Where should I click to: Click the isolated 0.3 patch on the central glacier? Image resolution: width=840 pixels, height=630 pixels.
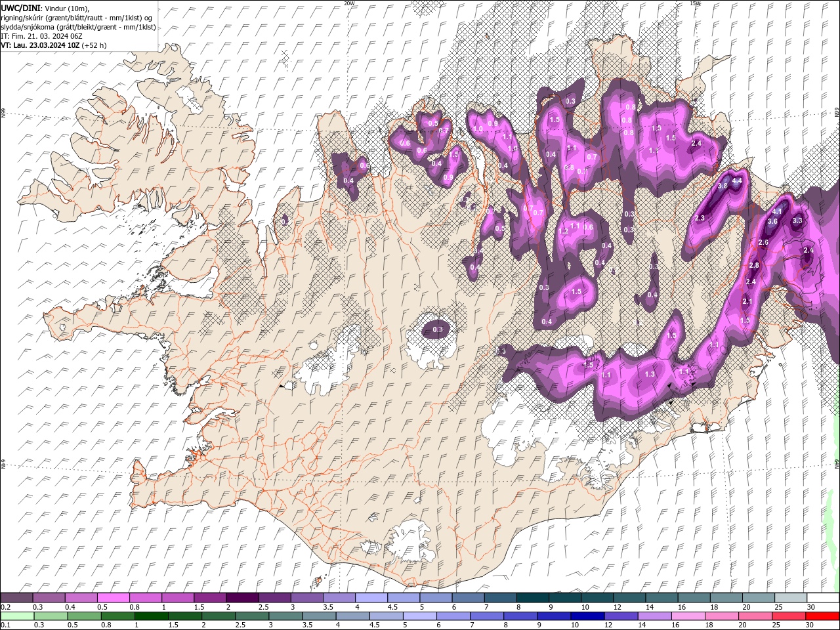click(x=438, y=329)
